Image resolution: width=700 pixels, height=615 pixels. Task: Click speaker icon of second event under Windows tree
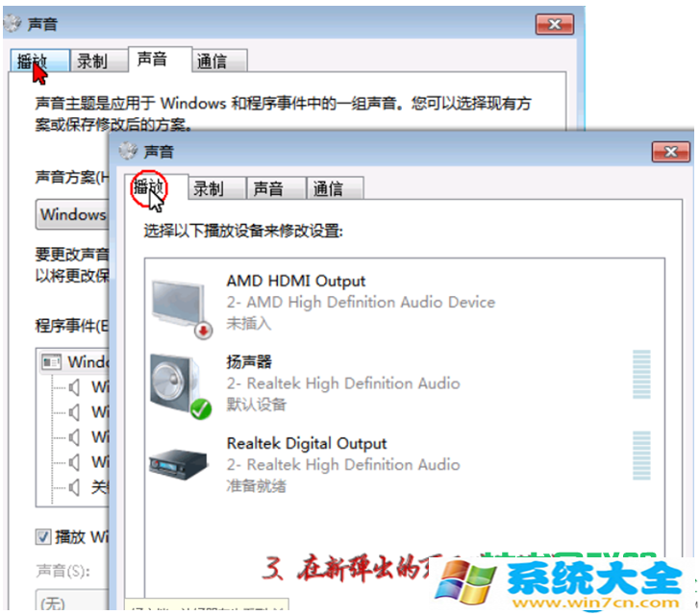[75, 412]
